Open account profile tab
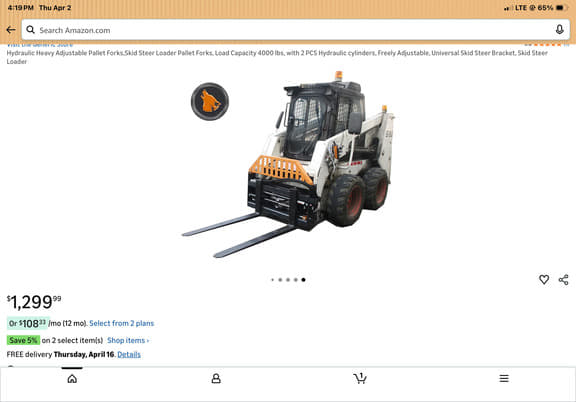The height and width of the screenshot is (402, 576). point(216,378)
